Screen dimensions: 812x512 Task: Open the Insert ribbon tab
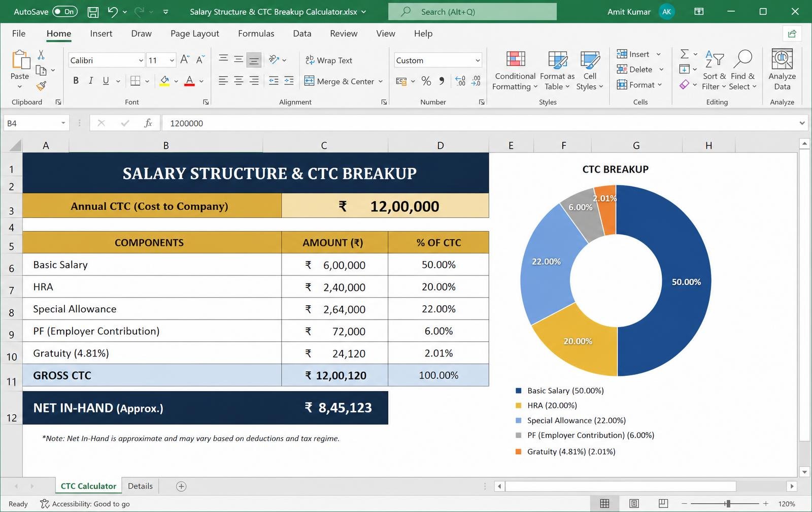click(101, 34)
